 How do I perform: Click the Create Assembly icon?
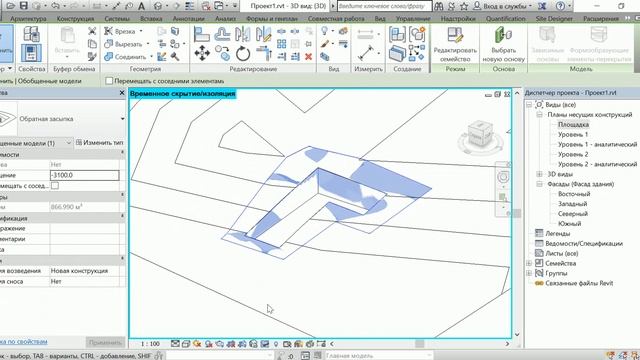pos(397,34)
